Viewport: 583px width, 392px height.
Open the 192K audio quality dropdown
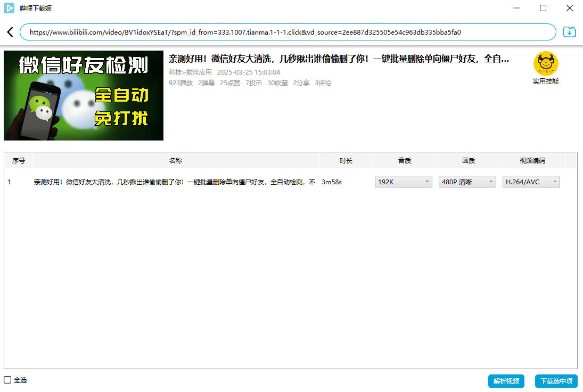coord(404,182)
